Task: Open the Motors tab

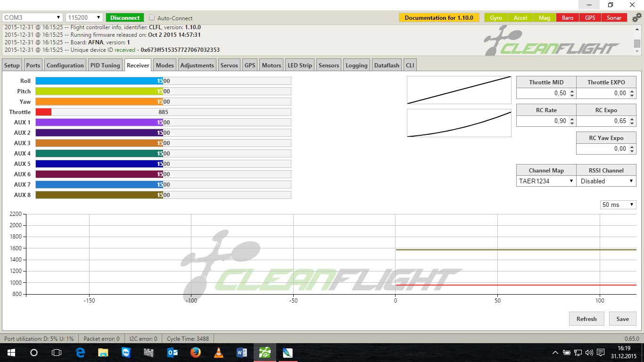Action: [x=271, y=66]
